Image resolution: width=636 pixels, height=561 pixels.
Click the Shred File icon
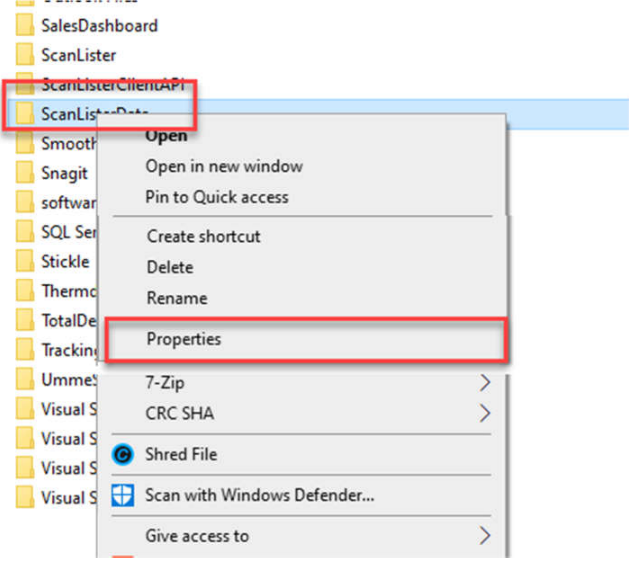pos(124,455)
